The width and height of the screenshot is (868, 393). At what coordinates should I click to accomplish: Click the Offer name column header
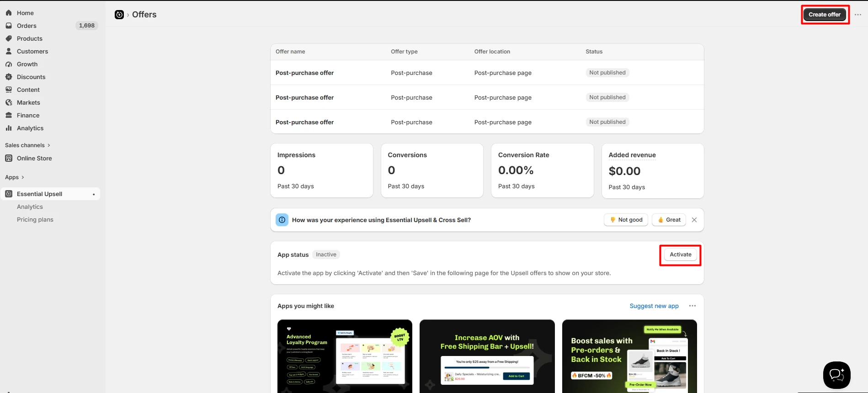tap(290, 52)
